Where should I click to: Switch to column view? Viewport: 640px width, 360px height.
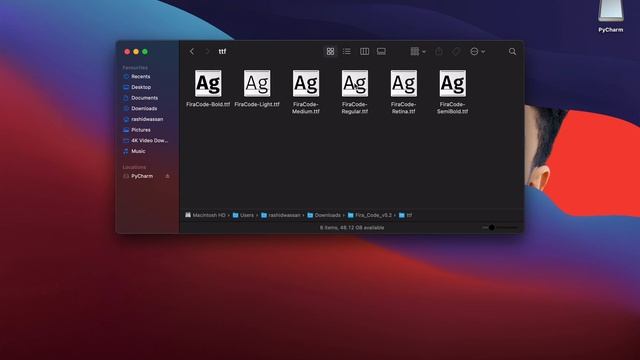pos(364,51)
